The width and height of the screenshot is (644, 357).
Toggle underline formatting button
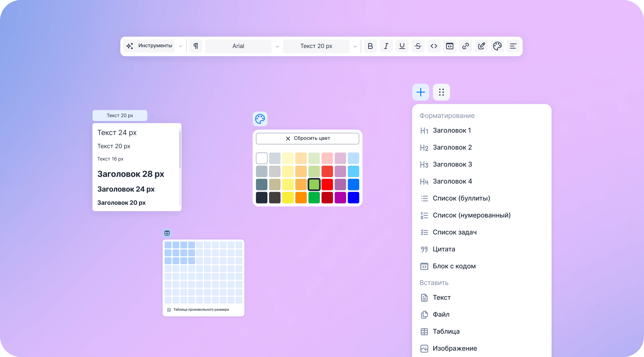(402, 46)
